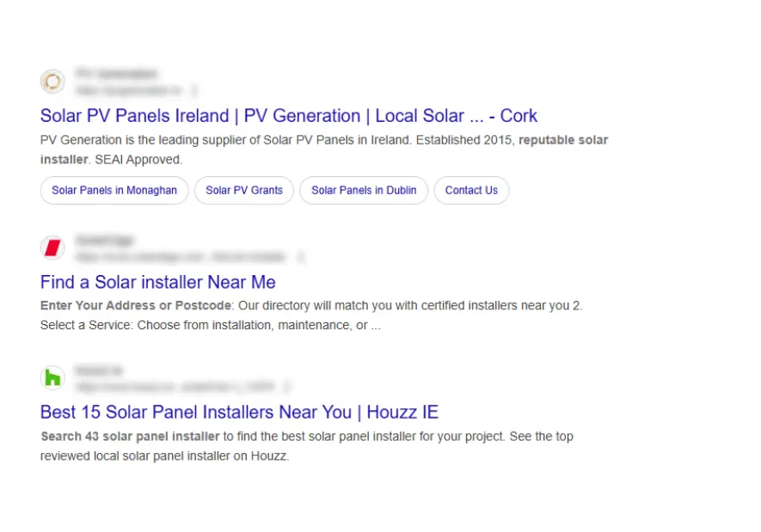The height and width of the screenshot is (532, 761).
Task: Open the Find a Solar installer Near Me link
Action: coord(157,282)
